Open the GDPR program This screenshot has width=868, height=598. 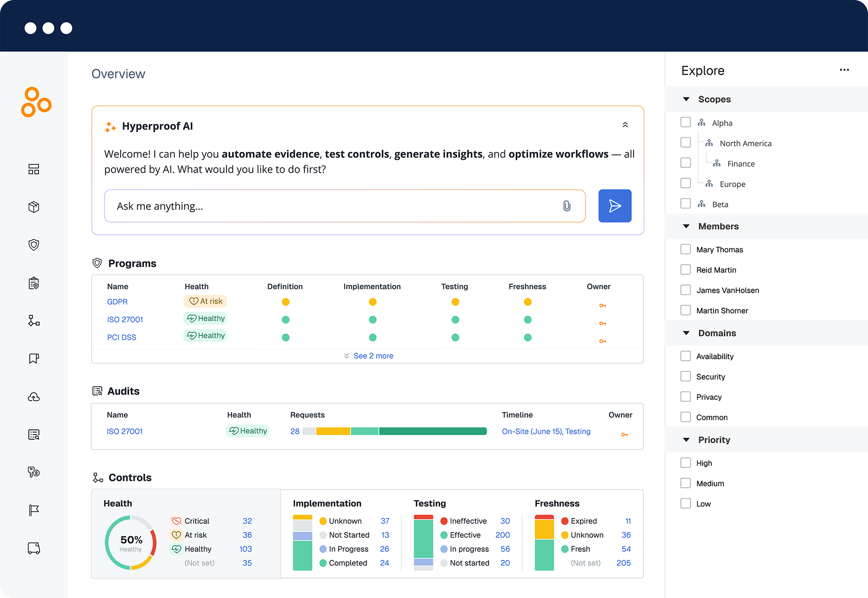pos(117,301)
